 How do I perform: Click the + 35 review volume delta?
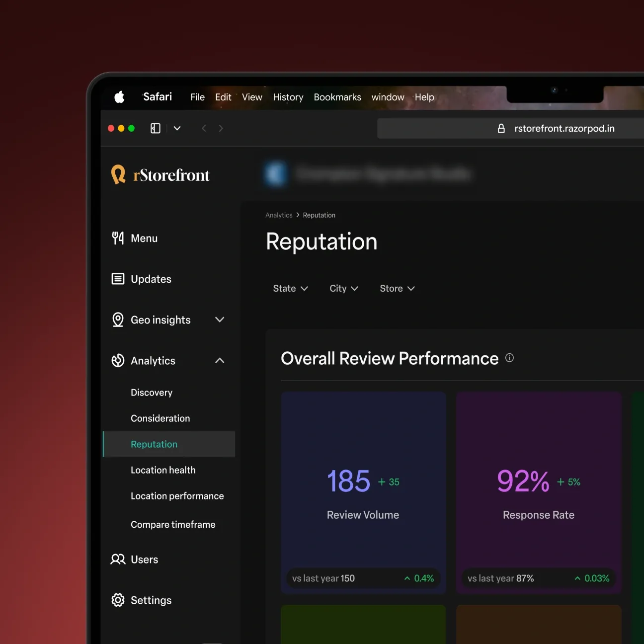[x=389, y=482]
